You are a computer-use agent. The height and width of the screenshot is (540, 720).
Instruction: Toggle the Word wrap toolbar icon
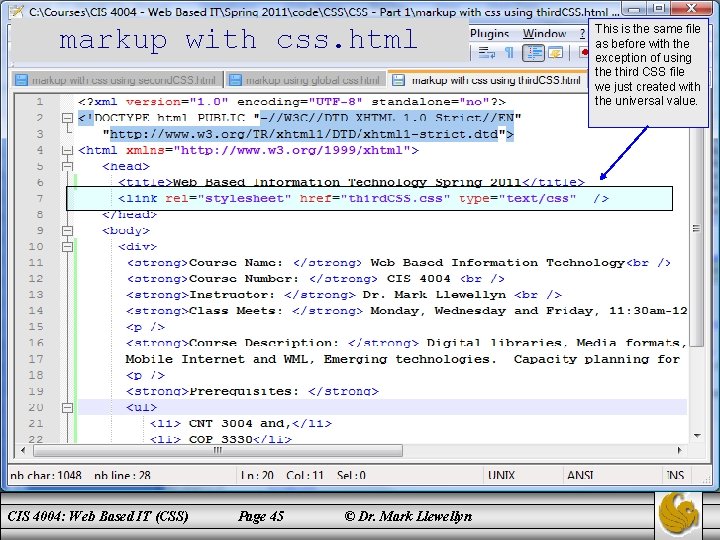[x=487, y=53]
